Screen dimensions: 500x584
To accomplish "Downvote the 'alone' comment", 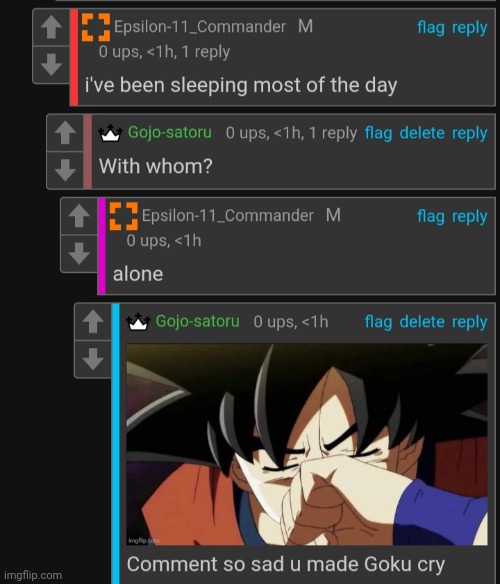I will tap(79, 254).
